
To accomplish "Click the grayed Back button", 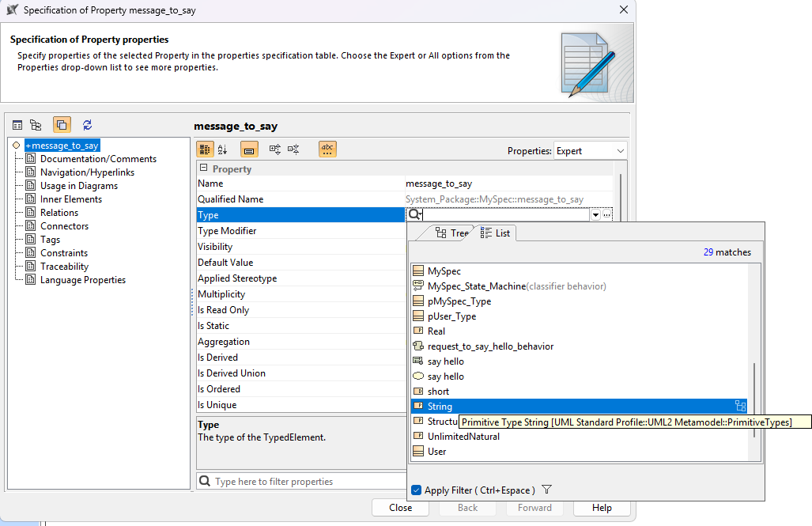I will pyautogui.click(x=467, y=507).
